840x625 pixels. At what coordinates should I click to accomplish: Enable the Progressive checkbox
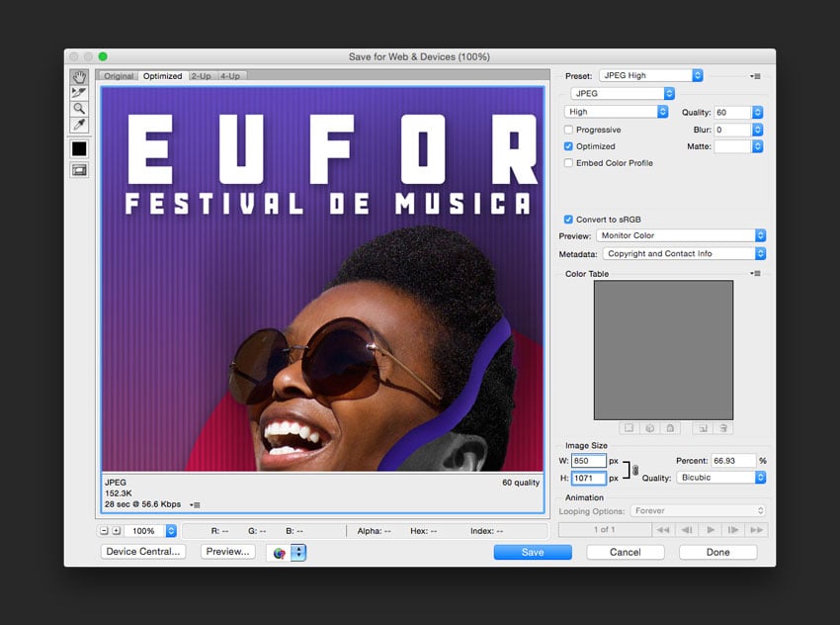coord(568,130)
